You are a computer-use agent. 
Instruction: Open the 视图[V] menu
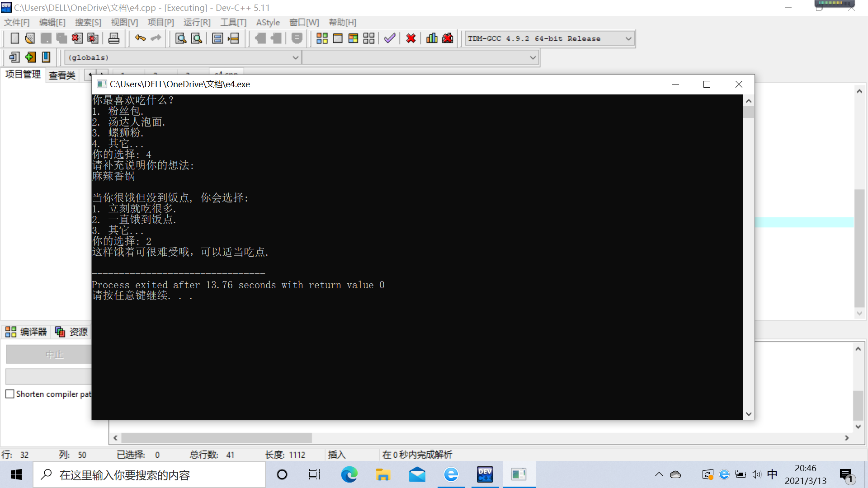click(125, 23)
